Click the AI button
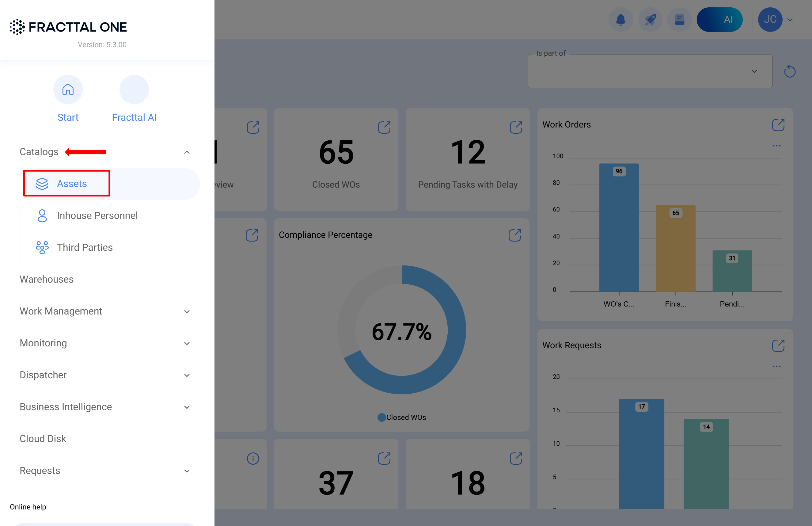 coord(719,20)
